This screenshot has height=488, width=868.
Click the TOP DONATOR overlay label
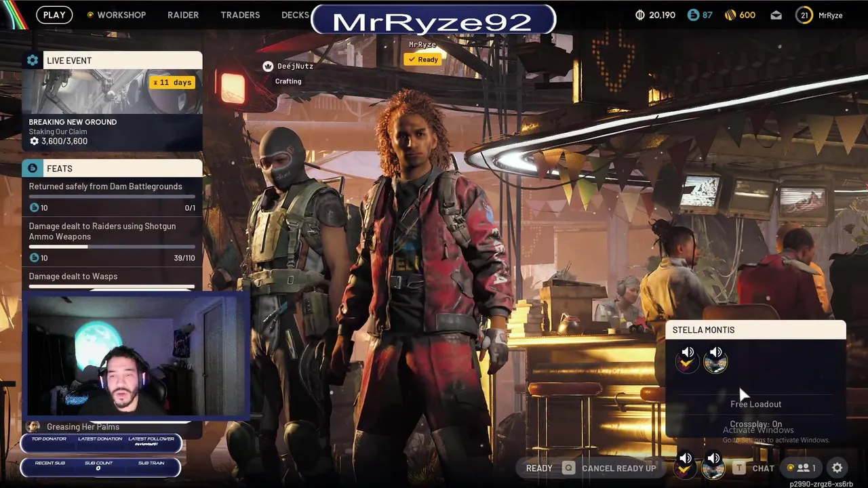tap(49, 439)
